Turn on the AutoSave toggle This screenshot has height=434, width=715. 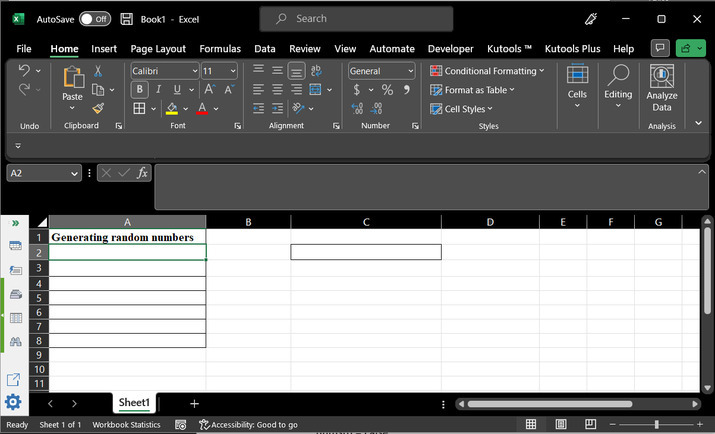click(95, 19)
